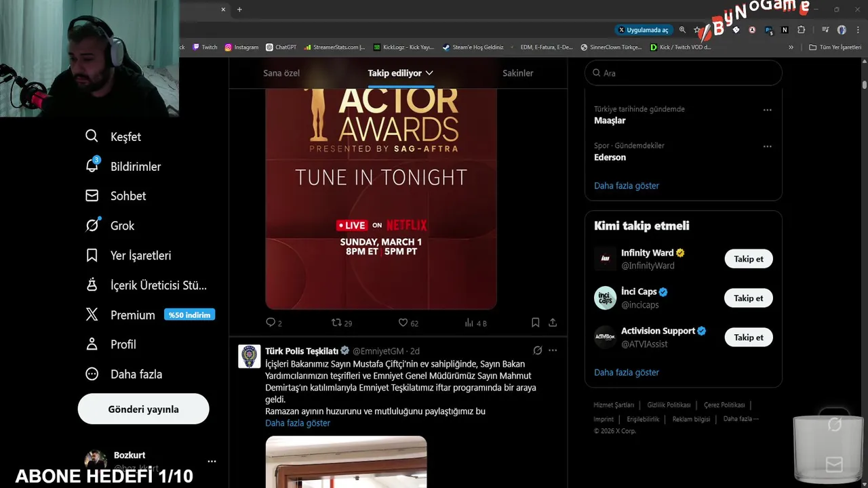The image size is (868, 488).
Task: Follow Activision Support with Takip et
Action: pos(749,338)
